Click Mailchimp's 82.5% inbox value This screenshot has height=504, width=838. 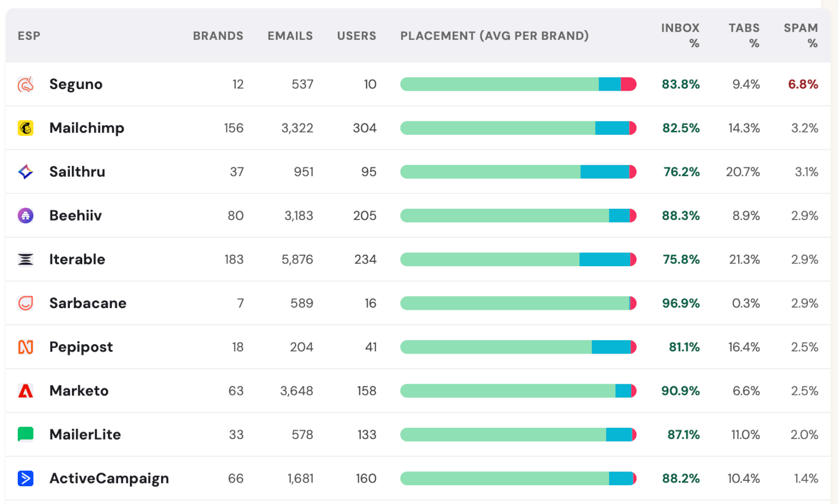click(x=681, y=128)
